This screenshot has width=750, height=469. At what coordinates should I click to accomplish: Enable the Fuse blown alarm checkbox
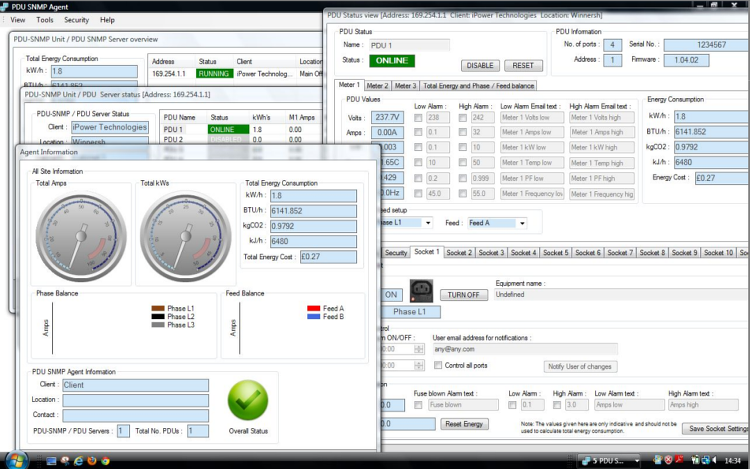pyautogui.click(x=418, y=405)
